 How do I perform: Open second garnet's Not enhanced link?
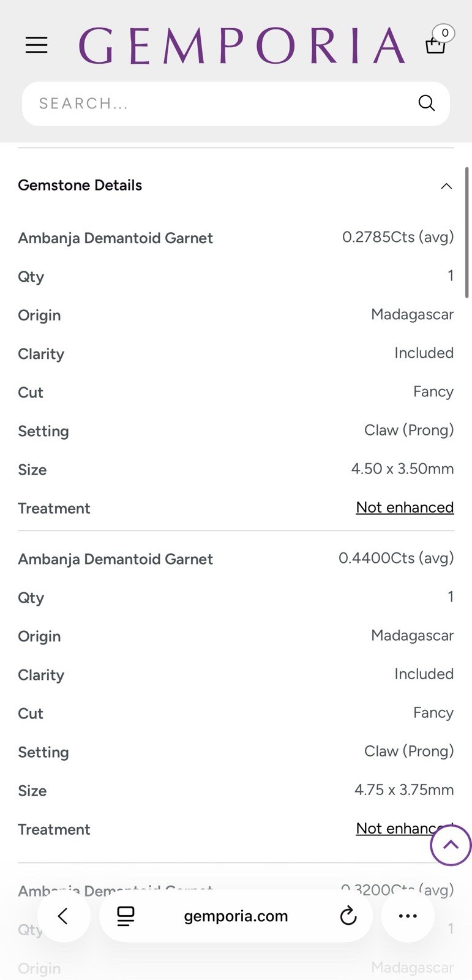click(405, 828)
